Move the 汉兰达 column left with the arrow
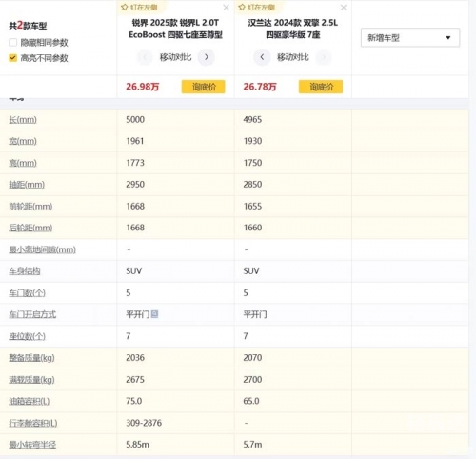 [262, 57]
